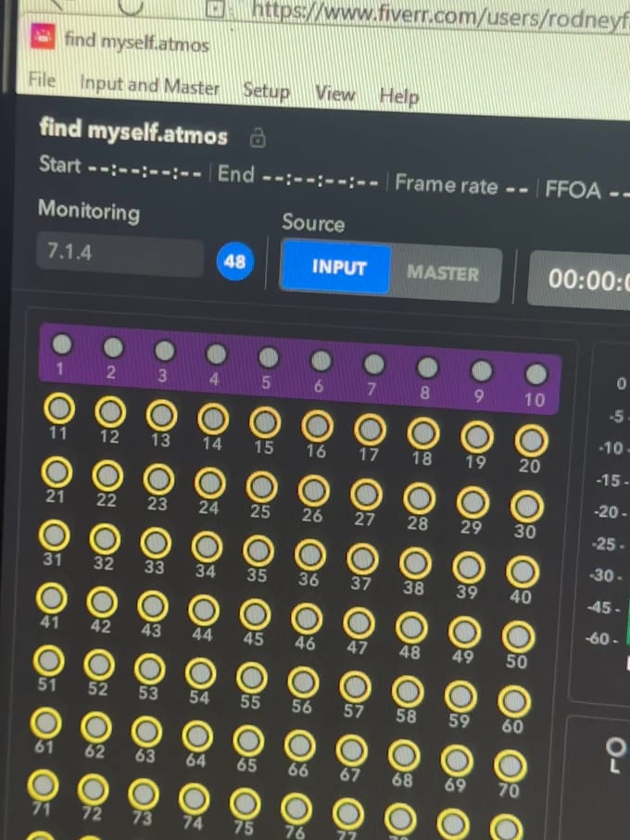Screen dimensions: 630x840
Task: Click object indicator 20
Action: (x=532, y=440)
